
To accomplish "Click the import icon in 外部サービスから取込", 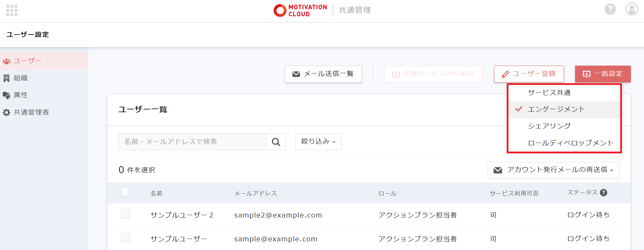I will pos(396,74).
